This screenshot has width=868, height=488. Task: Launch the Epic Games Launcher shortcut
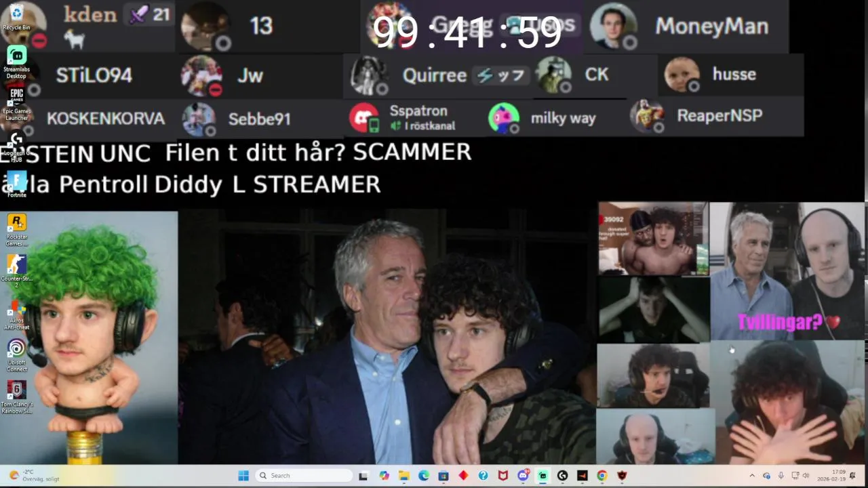coord(16,104)
